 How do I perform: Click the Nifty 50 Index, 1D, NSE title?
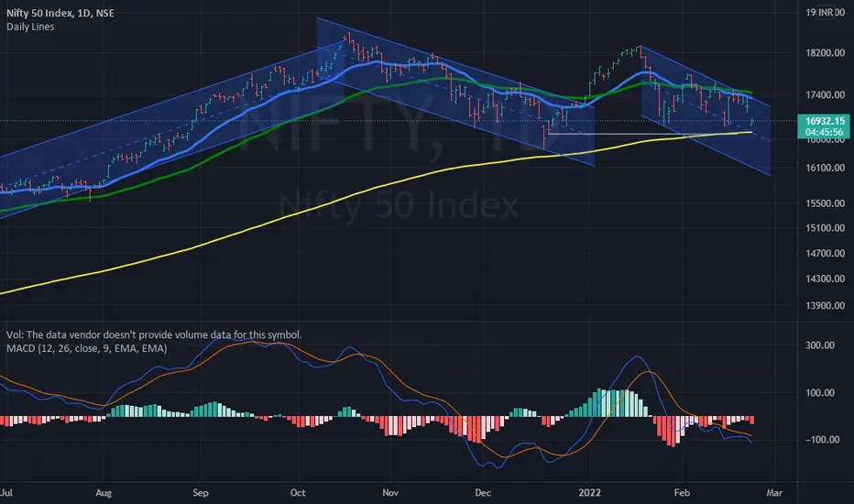tap(60, 13)
